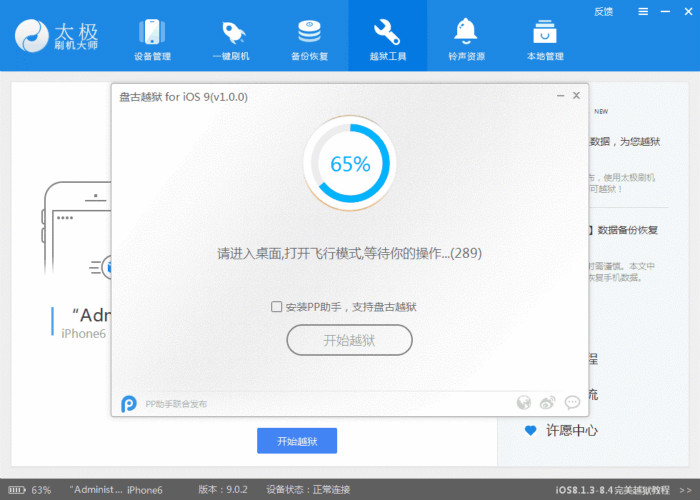Screen dimensions: 700x500
Task: Open the globe website icon in the dialog footer
Action: [524, 403]
